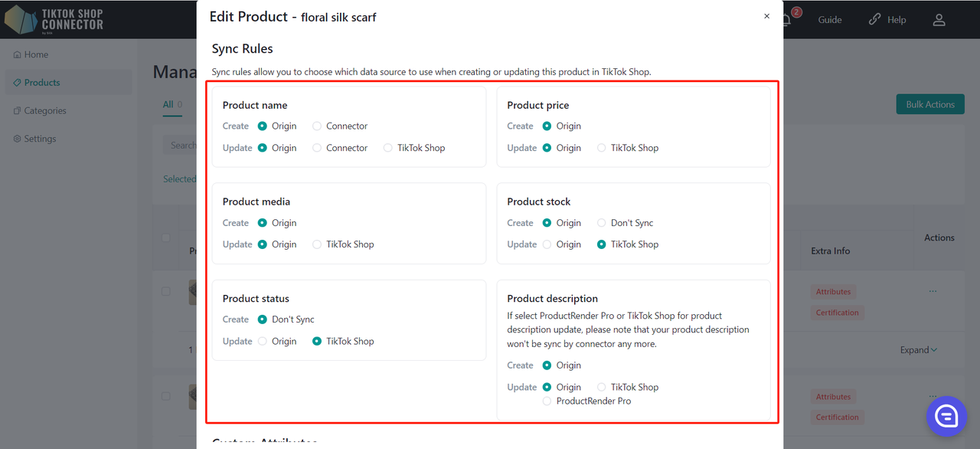Image resolution: width=980 pixels, height=449 pixels.
Task: Close the Edit Product dialog
Action: click(x=766, y=16)
